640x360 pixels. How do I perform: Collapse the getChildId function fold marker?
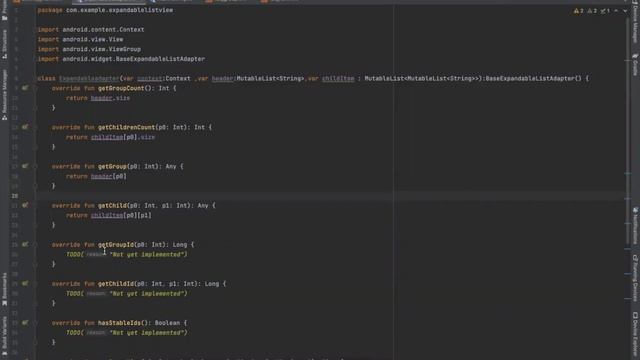point(36,284)
